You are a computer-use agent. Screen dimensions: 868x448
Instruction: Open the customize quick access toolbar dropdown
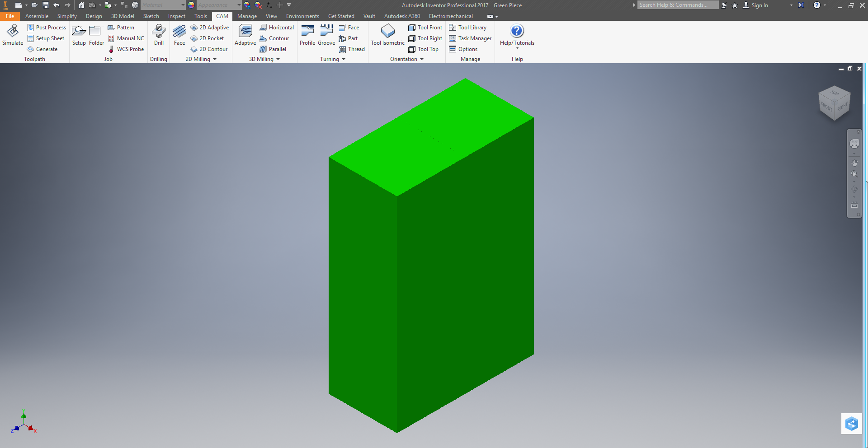pos(289,5)
